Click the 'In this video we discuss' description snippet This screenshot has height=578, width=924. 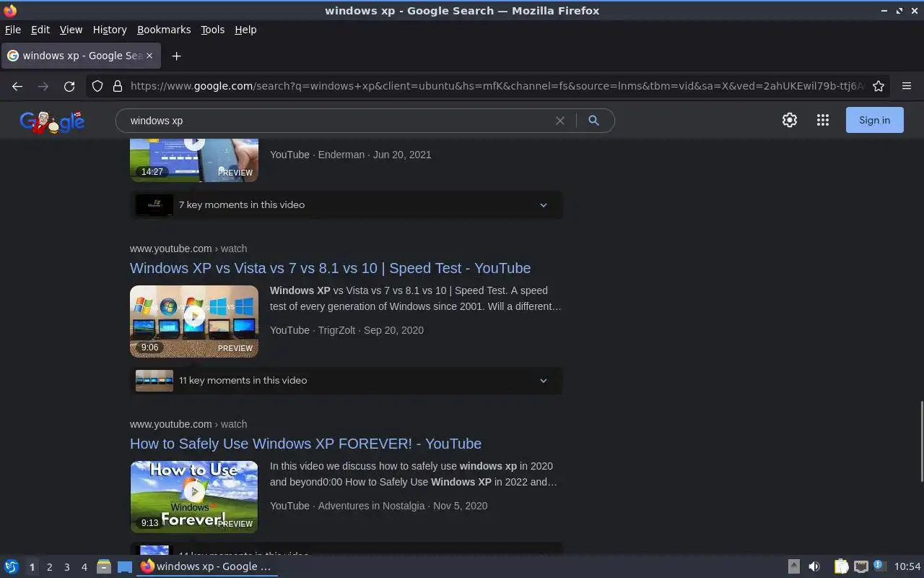tap(414, 474)
